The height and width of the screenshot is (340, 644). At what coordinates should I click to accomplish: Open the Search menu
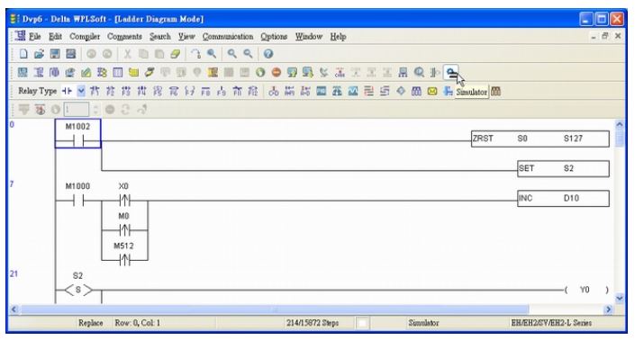coord(159,37)
